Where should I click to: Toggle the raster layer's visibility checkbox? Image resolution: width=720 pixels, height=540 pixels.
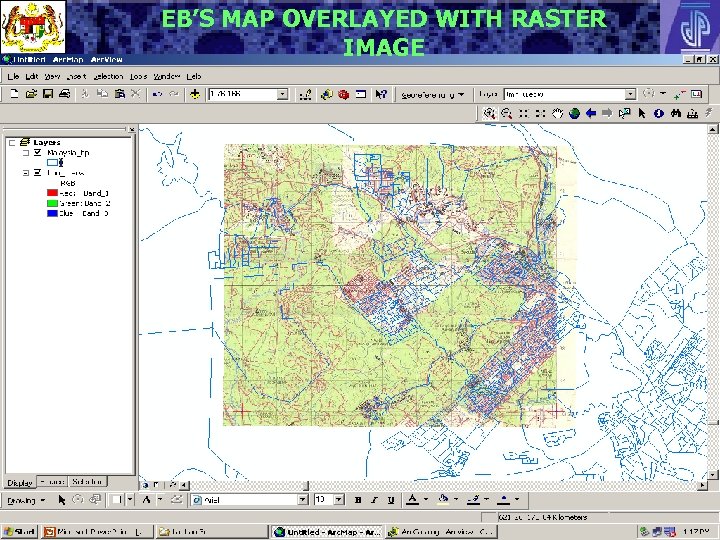(38, 173)
